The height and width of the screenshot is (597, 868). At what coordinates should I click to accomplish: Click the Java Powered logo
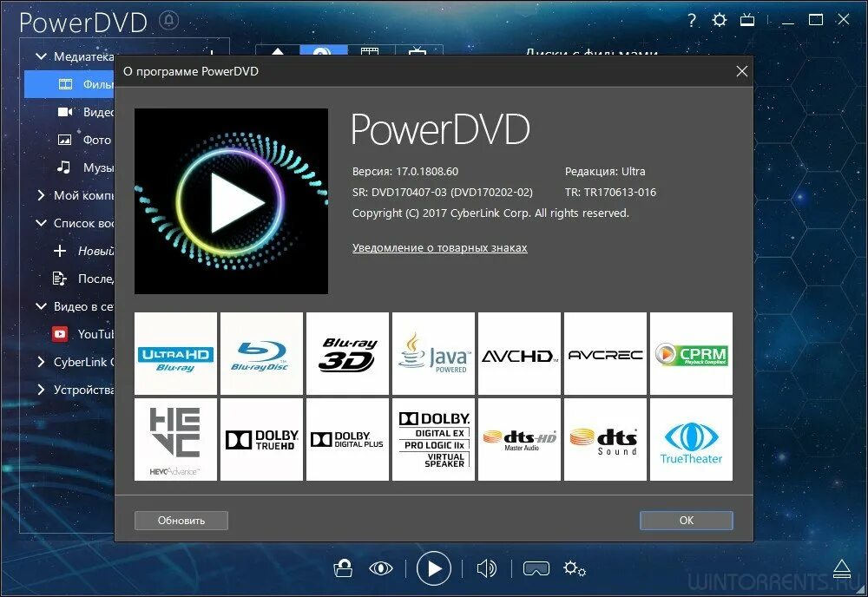(x=433, y=353)
